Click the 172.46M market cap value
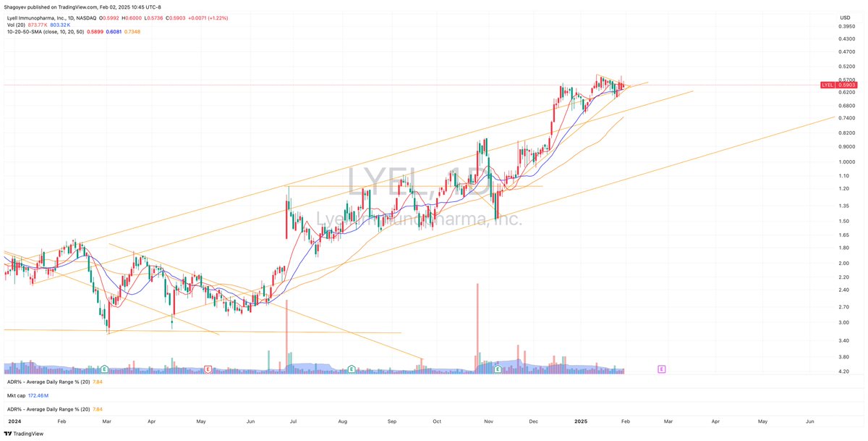Image resolution: width=868 pixels, height=441 pixels. (38, 397)
